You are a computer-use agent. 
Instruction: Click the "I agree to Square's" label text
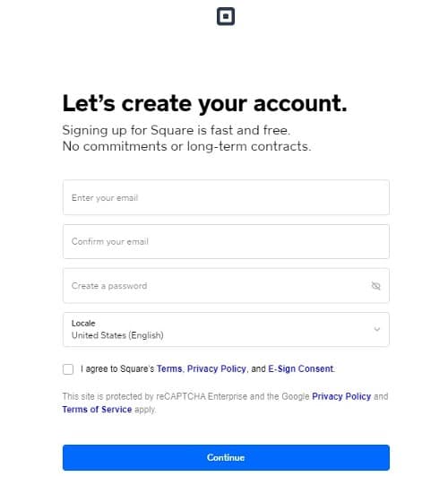[117, 368]
